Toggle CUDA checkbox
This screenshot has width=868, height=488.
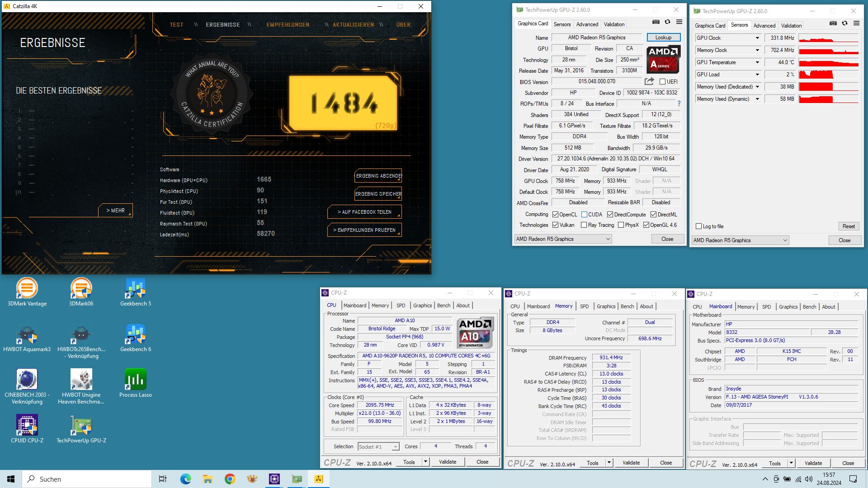tap(584, 215)
